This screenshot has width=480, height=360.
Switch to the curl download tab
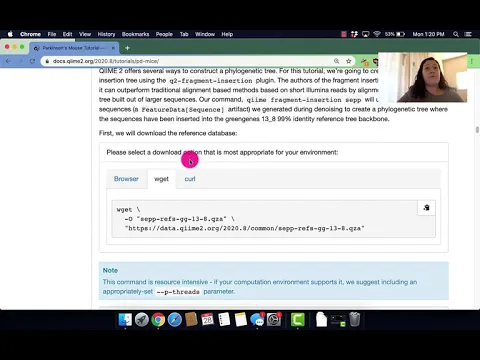click(x=190, y=179)
